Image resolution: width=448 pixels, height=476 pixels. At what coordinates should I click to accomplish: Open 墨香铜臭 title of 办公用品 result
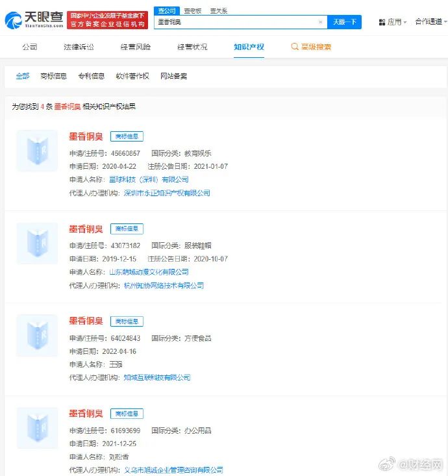point(86,414)
